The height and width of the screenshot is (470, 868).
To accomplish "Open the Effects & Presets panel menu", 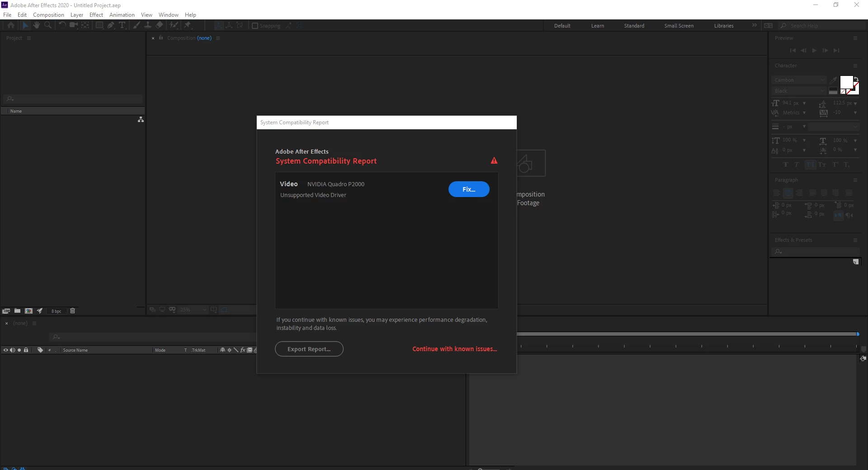I will 855,240.
